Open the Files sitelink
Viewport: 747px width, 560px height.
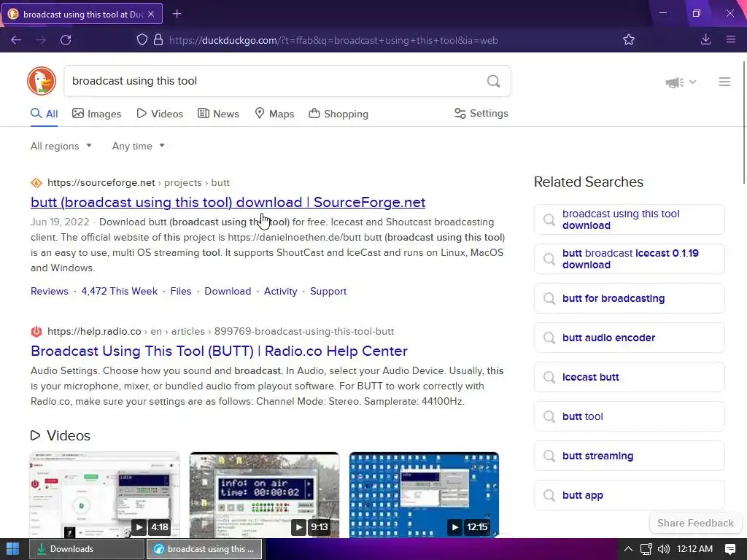tap(181, 292)
